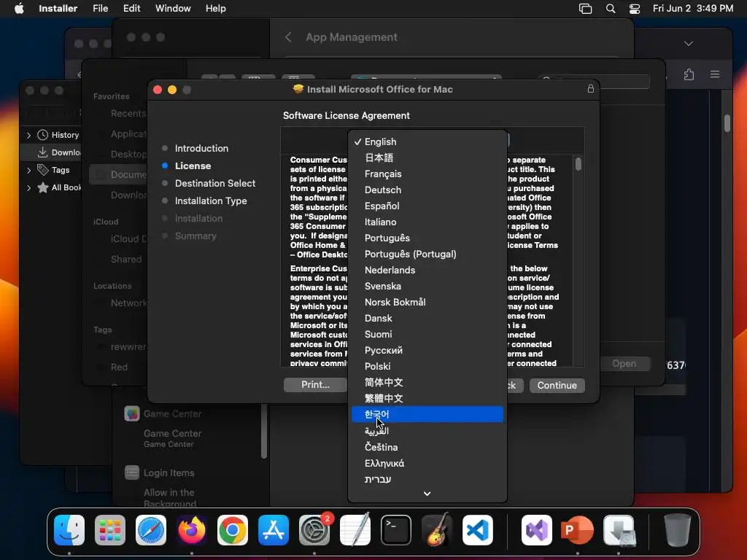Viewport: 747px width, 560px height.
Task: Open Trash from the Dock
Action: 677,530
